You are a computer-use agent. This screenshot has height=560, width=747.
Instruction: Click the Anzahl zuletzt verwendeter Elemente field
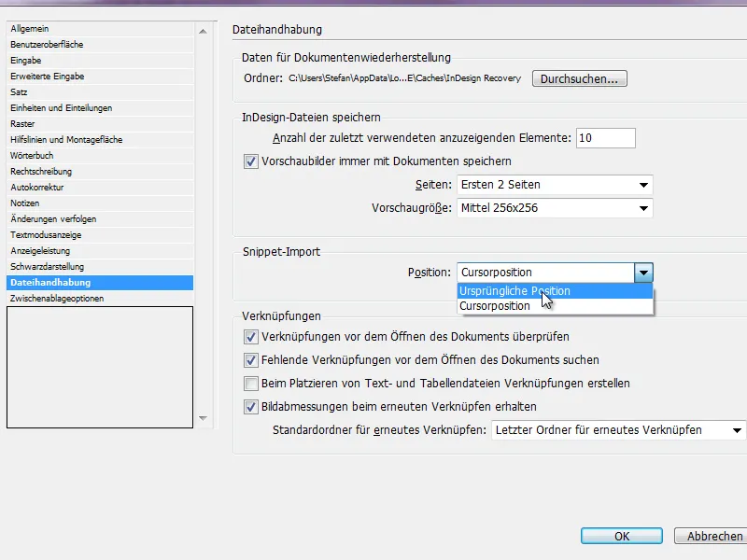605,138
